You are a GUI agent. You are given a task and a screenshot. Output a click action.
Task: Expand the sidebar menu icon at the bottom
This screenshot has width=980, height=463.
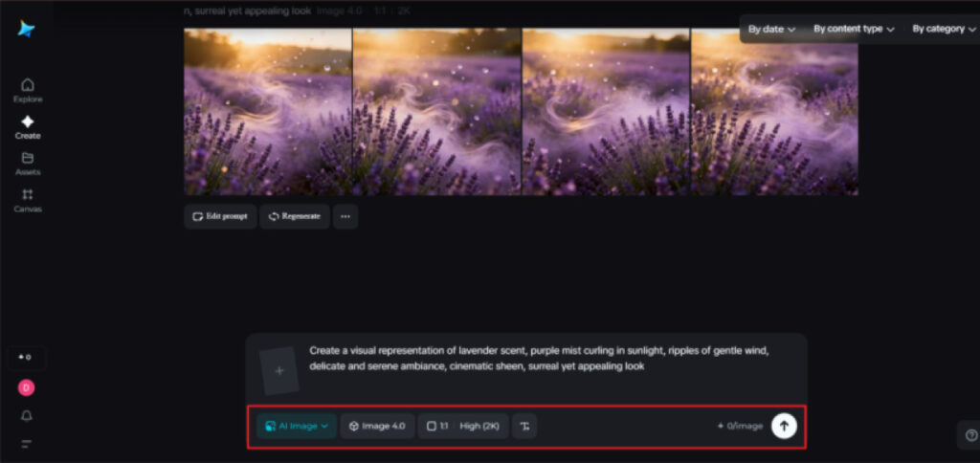click(x=27, y=444)
